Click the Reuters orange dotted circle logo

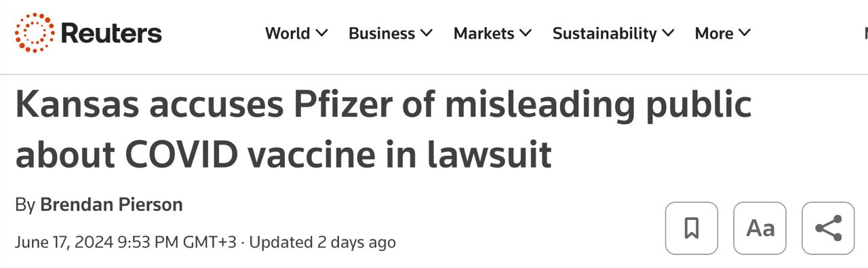[x=35, y=33]
